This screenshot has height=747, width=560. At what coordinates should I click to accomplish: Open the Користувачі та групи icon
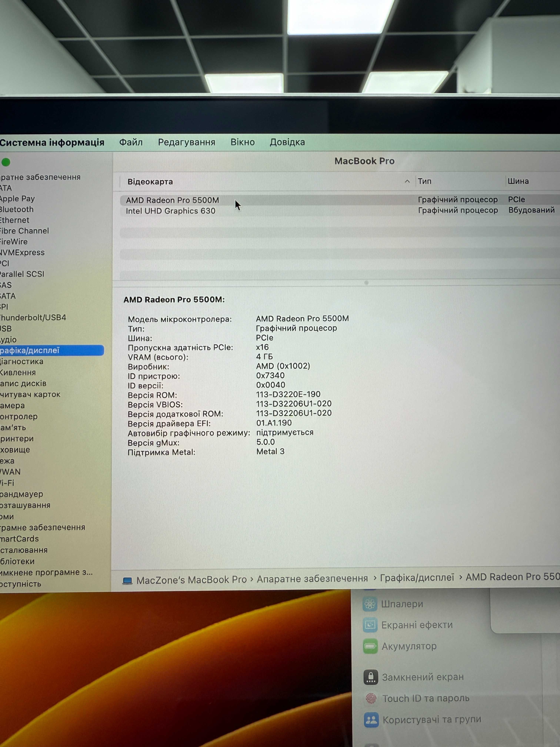371,720
